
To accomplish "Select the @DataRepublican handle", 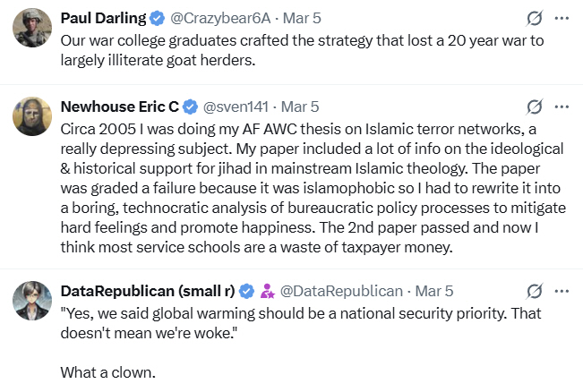I will tap(341, 291).
